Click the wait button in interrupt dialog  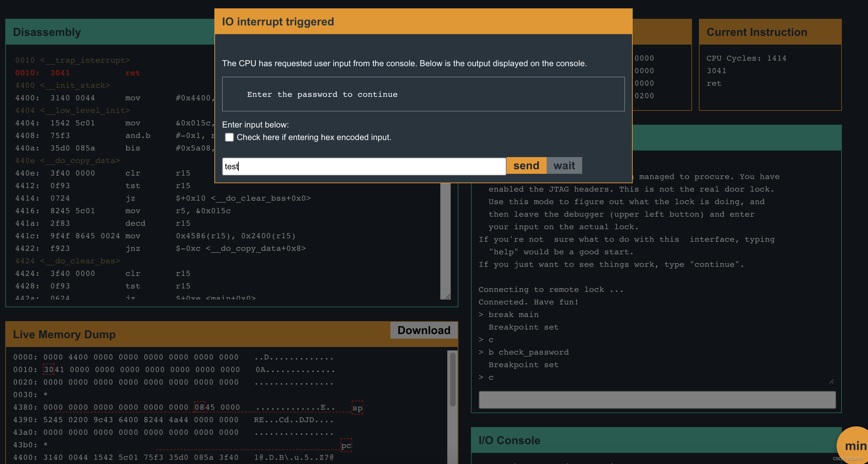[x=564, y=165]
